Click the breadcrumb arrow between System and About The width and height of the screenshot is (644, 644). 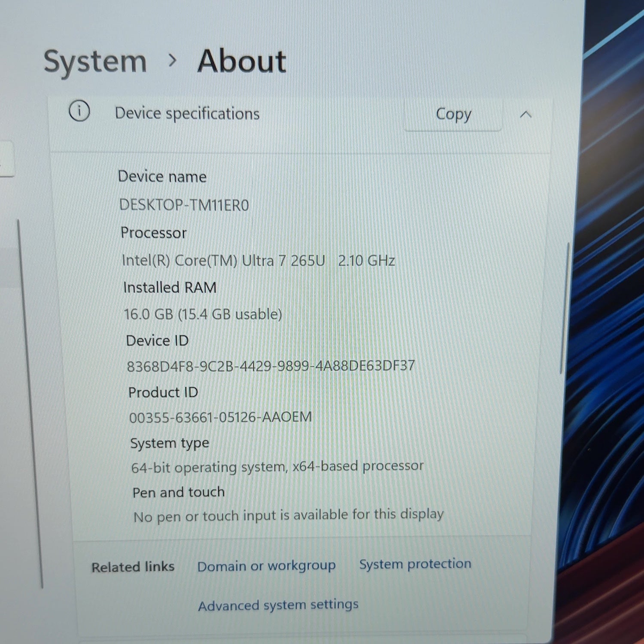(x=173, y=61)
